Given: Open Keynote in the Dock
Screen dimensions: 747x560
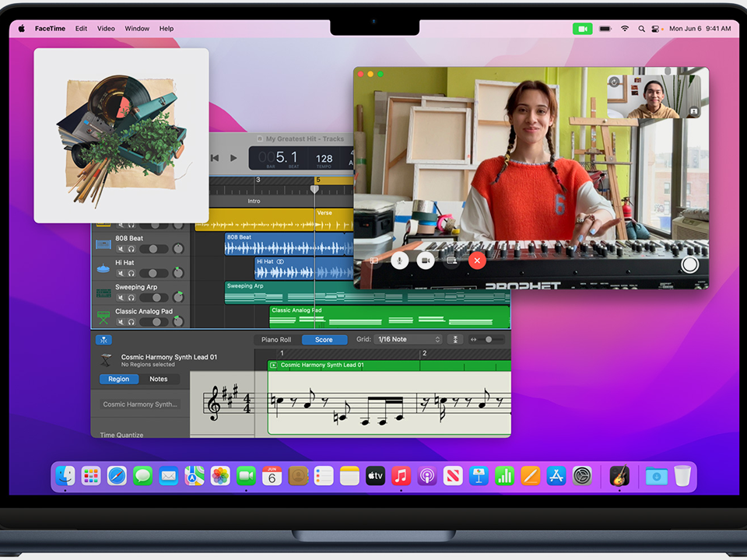Looking at the screenshot, I should coord(479,476).
